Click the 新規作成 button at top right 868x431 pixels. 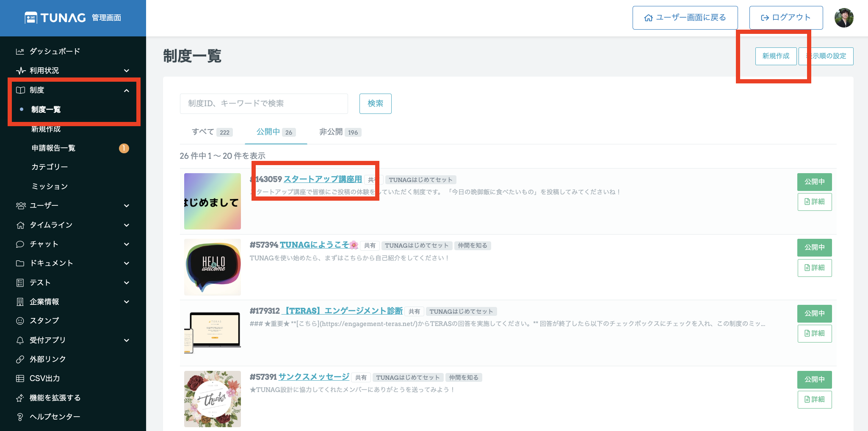pos(776,56)
